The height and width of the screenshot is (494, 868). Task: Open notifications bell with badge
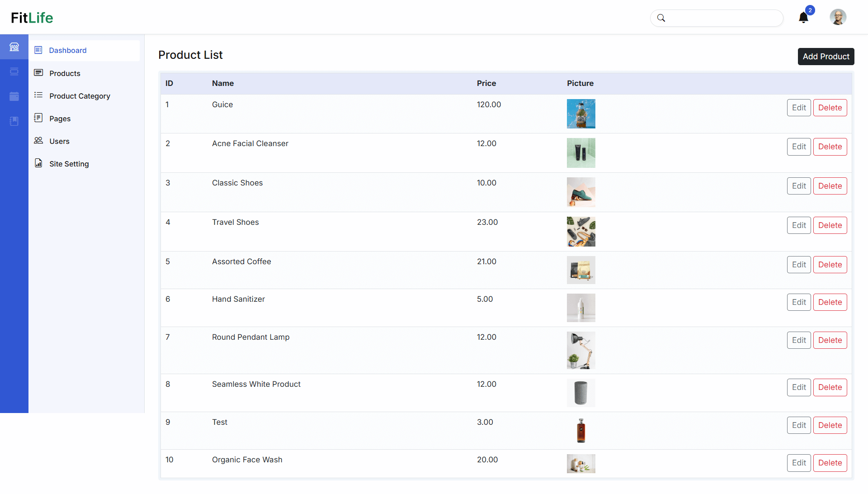[x=803, y=18]
